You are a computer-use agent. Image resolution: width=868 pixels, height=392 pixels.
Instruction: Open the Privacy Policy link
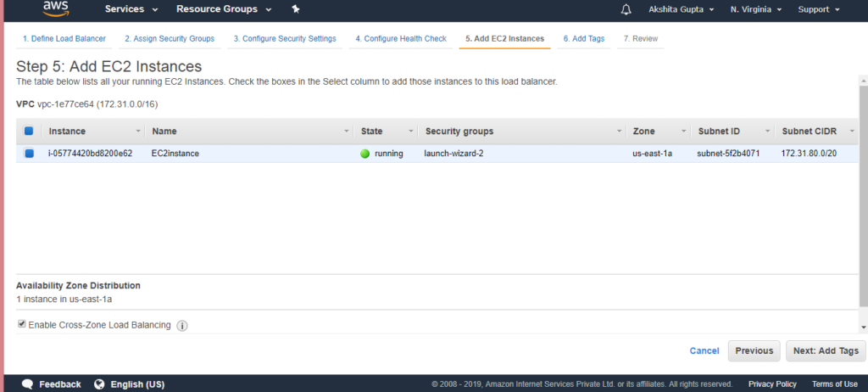click(772, 384)
